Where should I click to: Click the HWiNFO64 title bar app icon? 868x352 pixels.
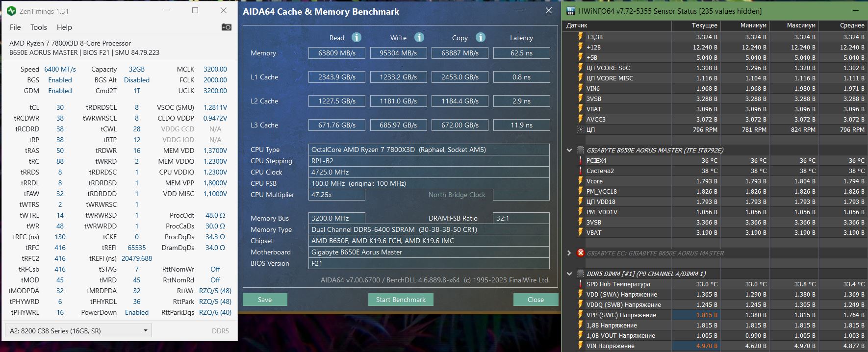click(570, 11)
